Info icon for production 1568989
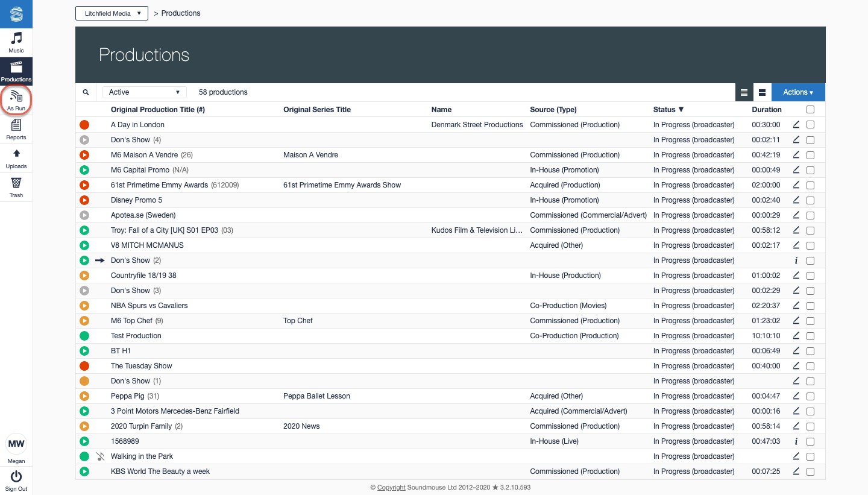 [x=796, y=441]
